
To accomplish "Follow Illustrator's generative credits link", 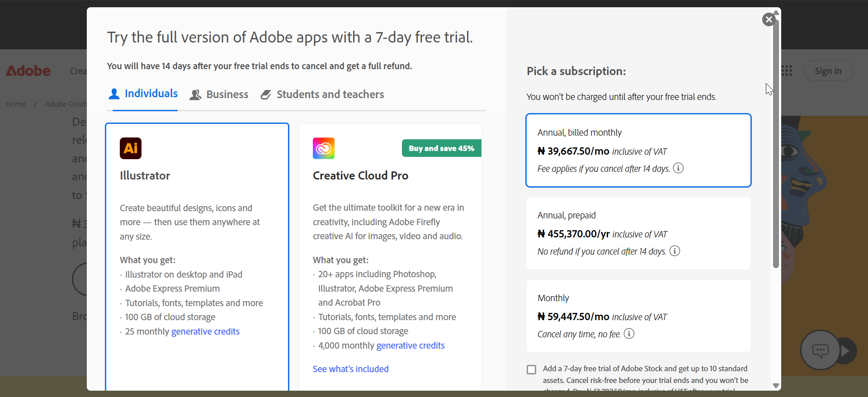I will pos(205,331).
